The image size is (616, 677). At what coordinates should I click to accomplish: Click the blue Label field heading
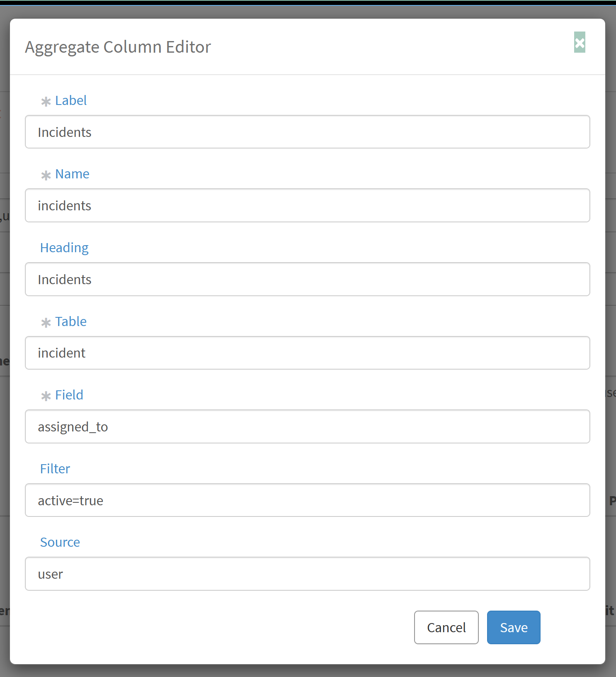[x=71, y=100]
